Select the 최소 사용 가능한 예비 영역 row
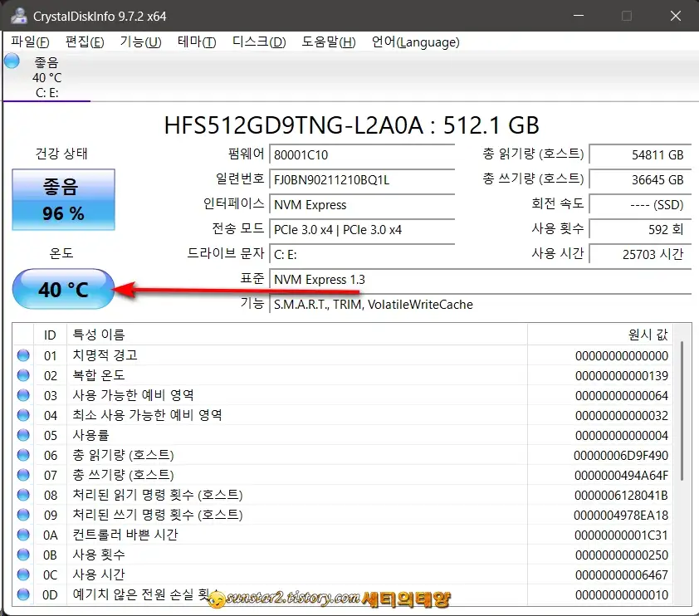 pyautogui.click(x=342, y=415)
